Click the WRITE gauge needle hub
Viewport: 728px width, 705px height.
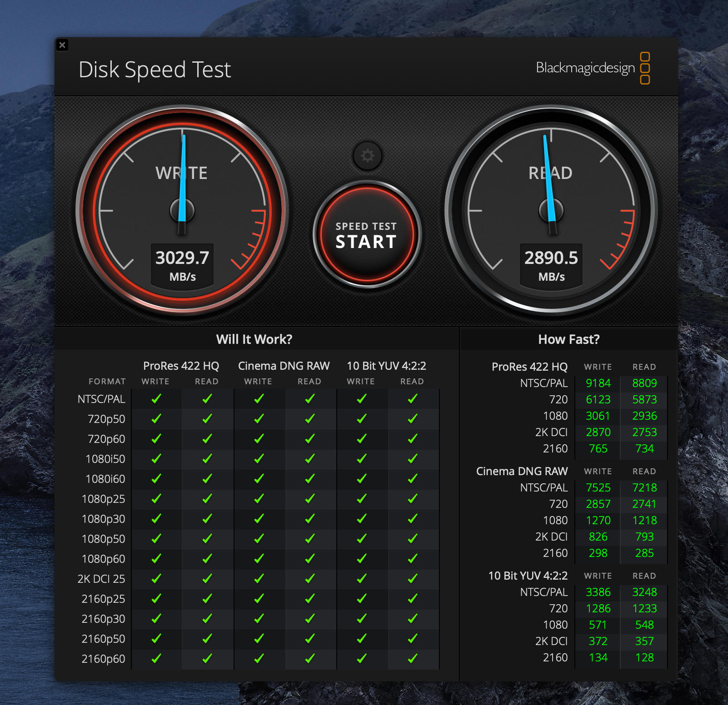[x=182, y=210]
